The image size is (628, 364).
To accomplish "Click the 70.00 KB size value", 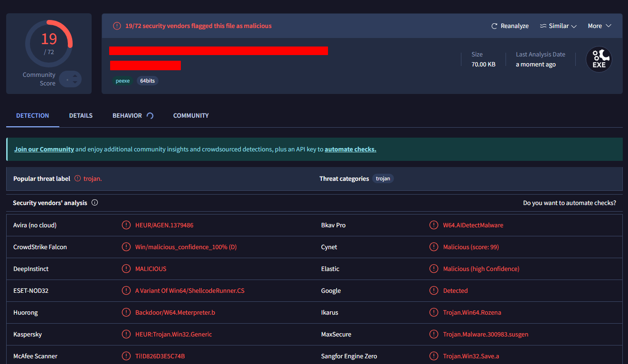I will (x=483, y=65).
